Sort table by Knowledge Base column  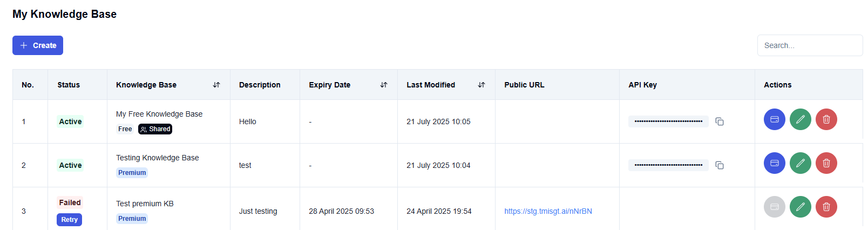point(216,85)
